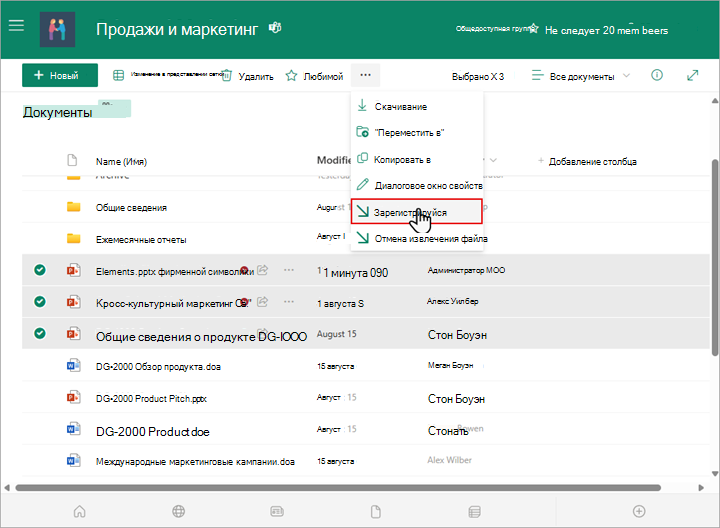Click the create plus icon in bottom bar
This screenshot has width=720, height=528.
(639, 511)
